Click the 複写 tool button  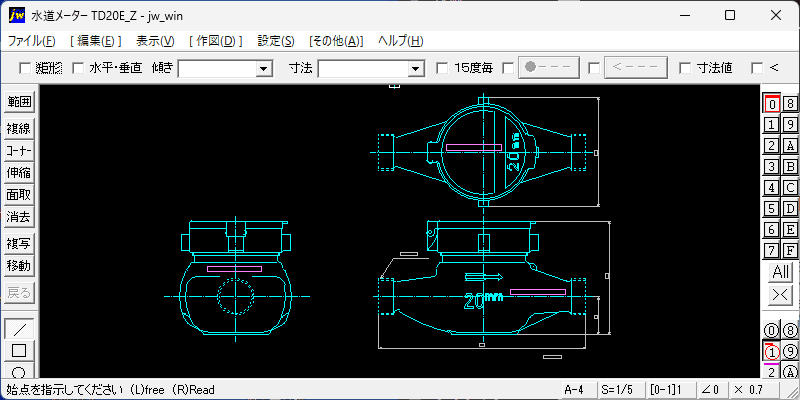pos(19,244)
